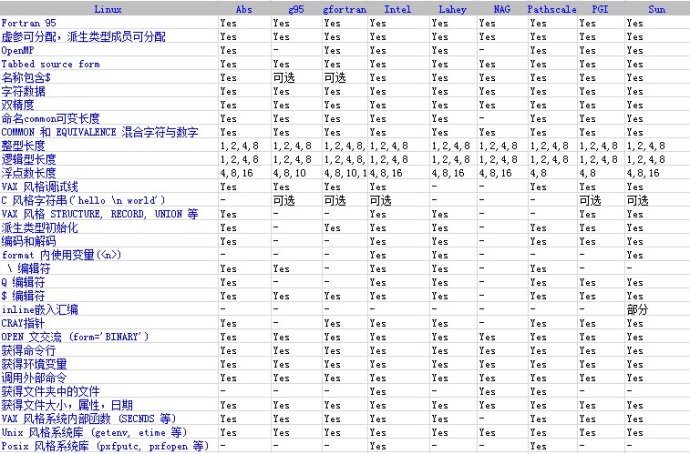Click Yes in Abs OpenMP cell
This screenshot has width=690, height=454.
[x=228, y=50]
